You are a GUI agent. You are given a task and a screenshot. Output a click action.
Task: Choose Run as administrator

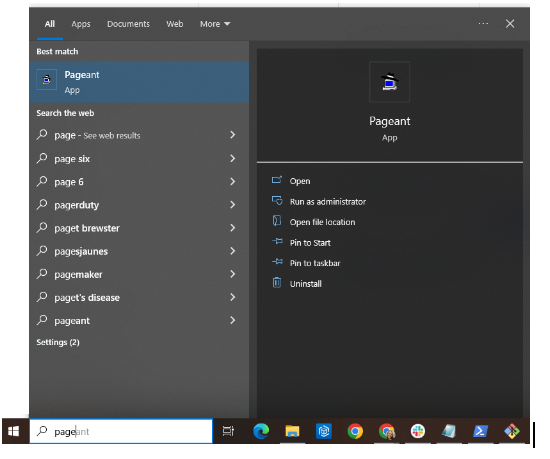click(x=328, y=202)
